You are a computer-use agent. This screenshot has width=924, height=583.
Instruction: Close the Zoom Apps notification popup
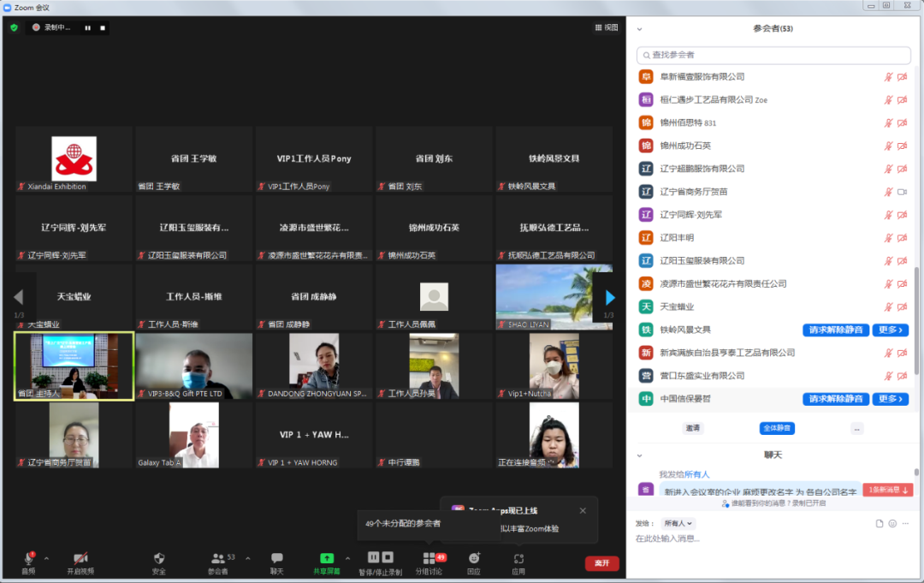click(x=583, y=510)
